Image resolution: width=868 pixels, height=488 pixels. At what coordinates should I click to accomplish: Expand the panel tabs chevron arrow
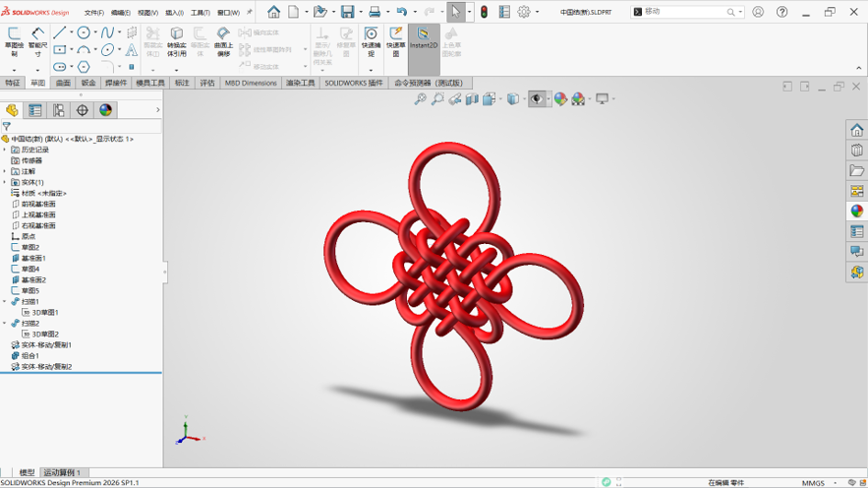pos(157,110)
